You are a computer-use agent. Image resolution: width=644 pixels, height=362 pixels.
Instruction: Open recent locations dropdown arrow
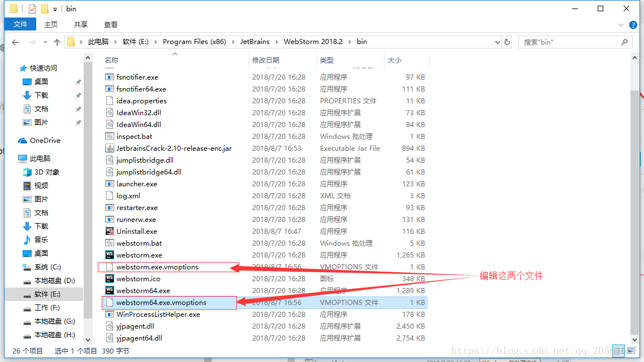pyautogui.click(x=45, y=42)
